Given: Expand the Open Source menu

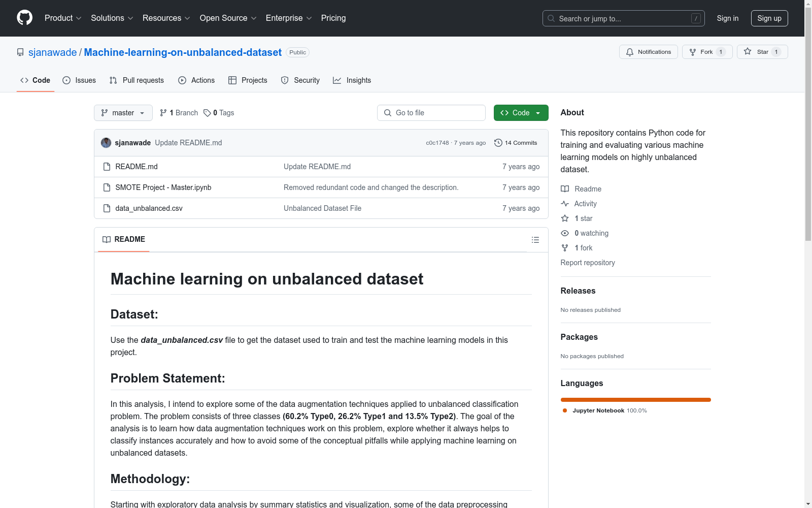Looking at the screenshot, I should [x=228, y=18].
